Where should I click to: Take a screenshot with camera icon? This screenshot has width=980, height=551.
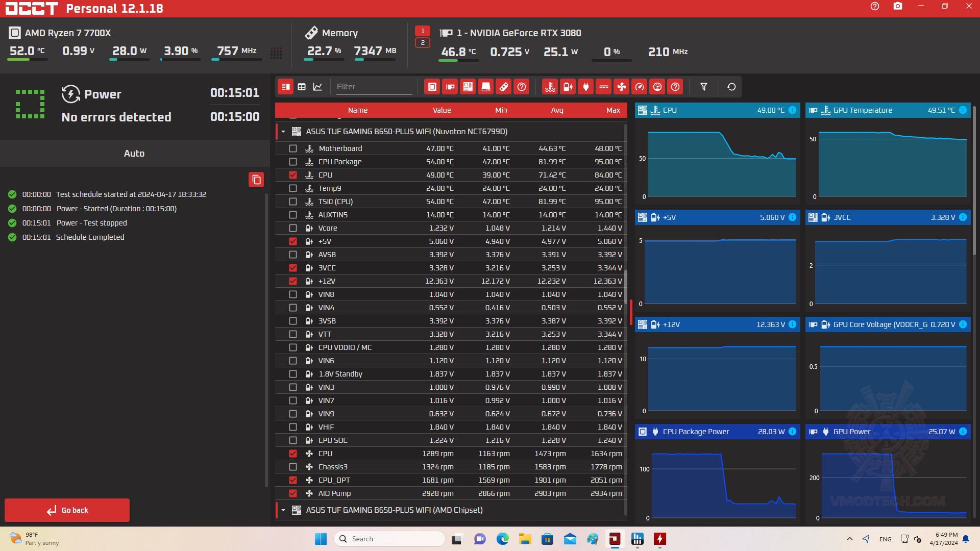click(x=897, y=7)
